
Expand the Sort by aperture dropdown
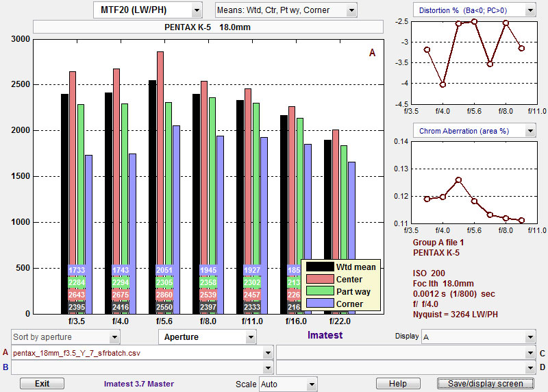65,337
